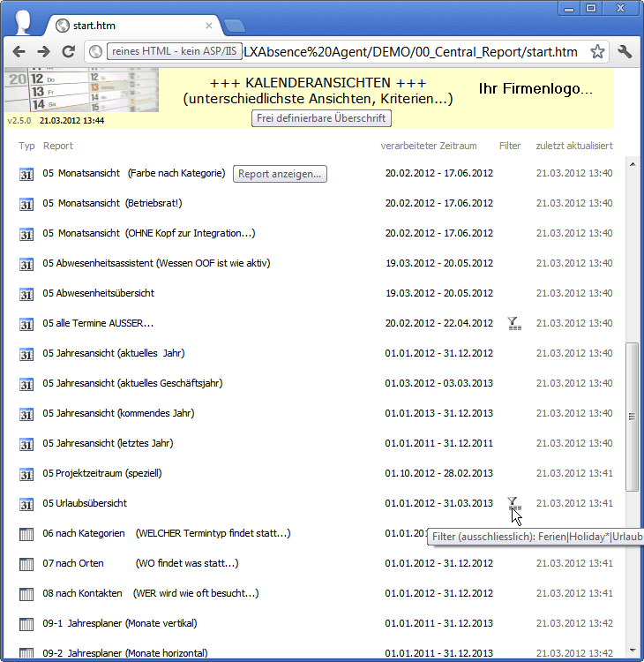Click the browser forward arrow button
The height and width of the screenshot is (662, 644).
[43, 52]
